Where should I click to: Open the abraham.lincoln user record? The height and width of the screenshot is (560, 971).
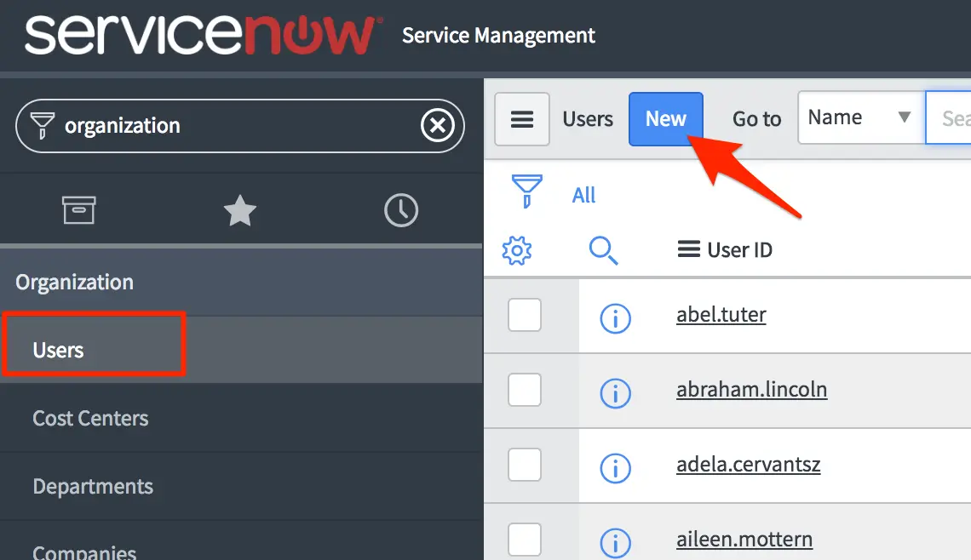751,390
